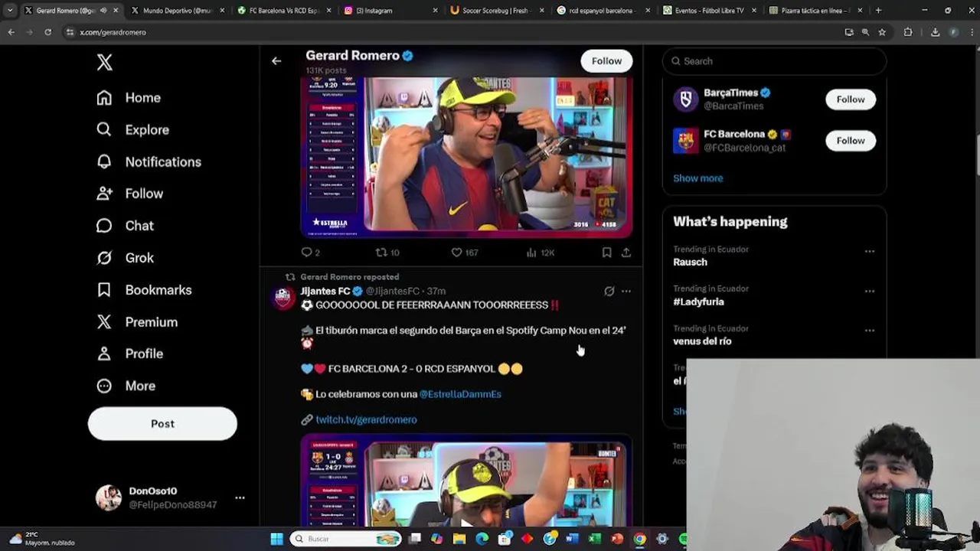
Task: Switch to Pizarra táctica en línea tab
Action: pyautogui.click(x=815, y=11)
